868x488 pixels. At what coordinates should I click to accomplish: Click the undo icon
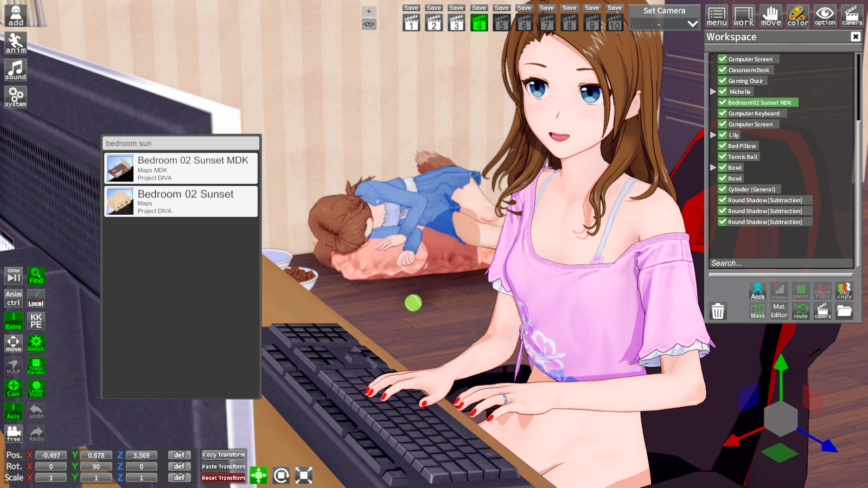(36, 411)
